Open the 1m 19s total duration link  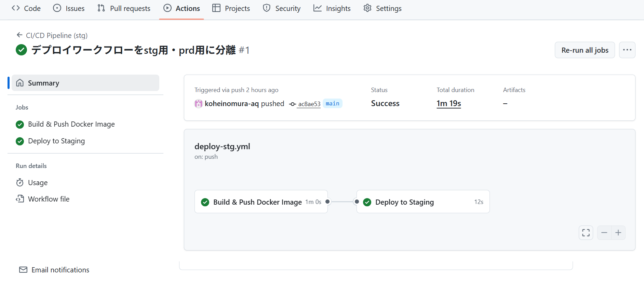click(x=448, y=103)
